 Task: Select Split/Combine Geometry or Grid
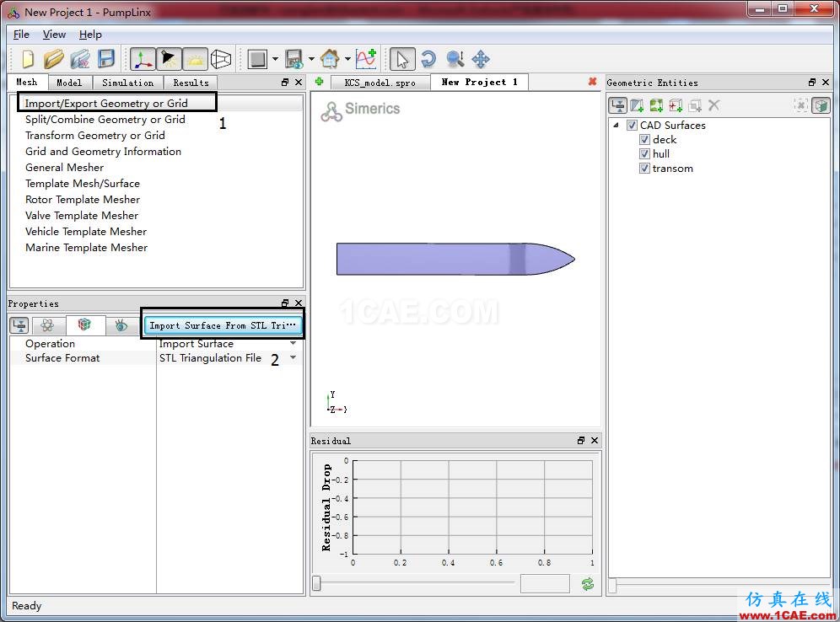click(x=105, y=120)
